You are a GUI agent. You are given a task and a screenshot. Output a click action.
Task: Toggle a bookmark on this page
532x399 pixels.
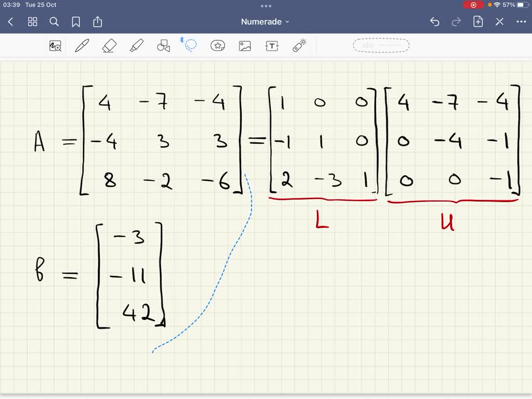point(76,22)
